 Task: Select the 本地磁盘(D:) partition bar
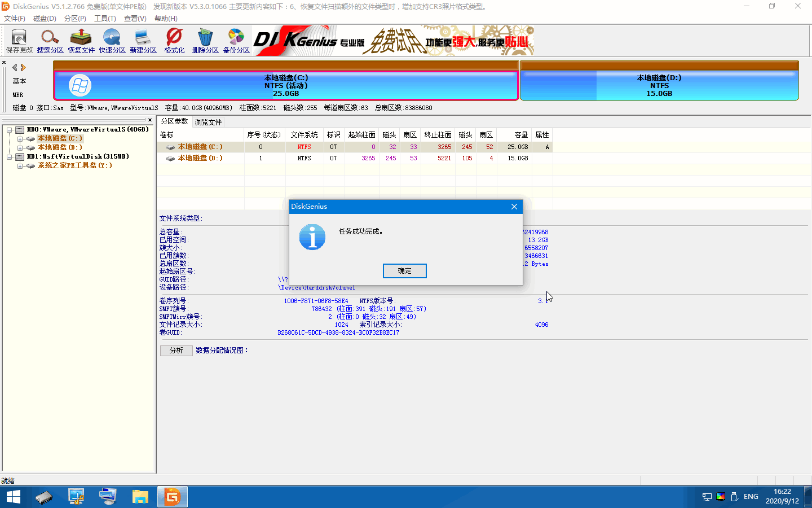(659, 85)
